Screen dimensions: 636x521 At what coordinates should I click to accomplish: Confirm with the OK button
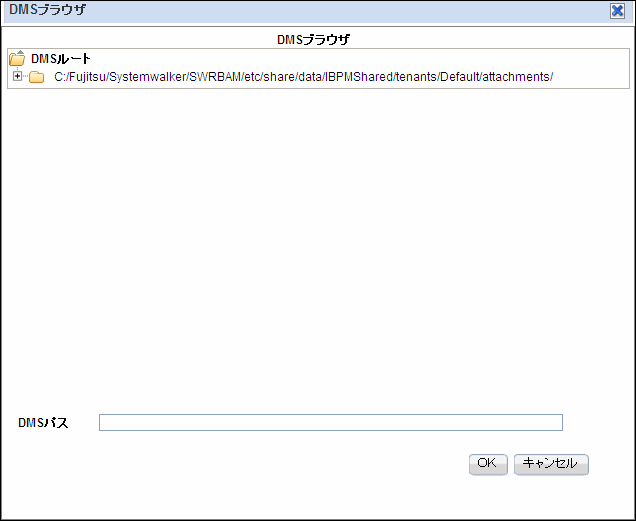pos(488,464)
